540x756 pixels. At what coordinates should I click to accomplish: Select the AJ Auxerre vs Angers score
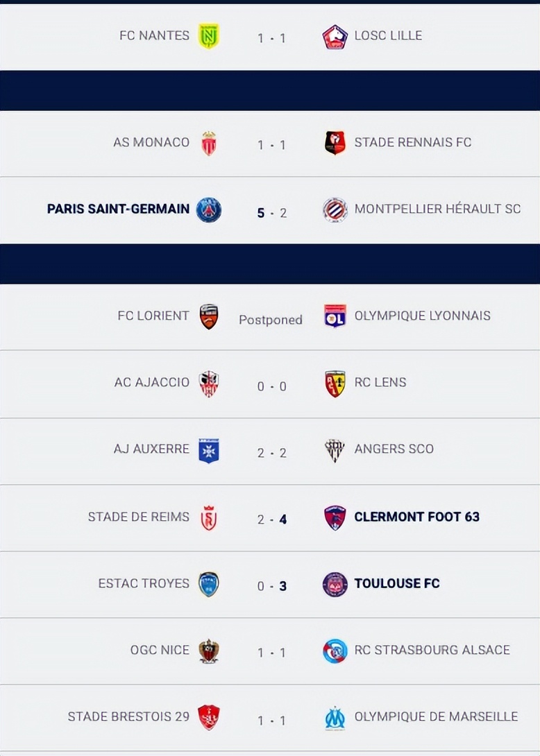pos(271,453)
